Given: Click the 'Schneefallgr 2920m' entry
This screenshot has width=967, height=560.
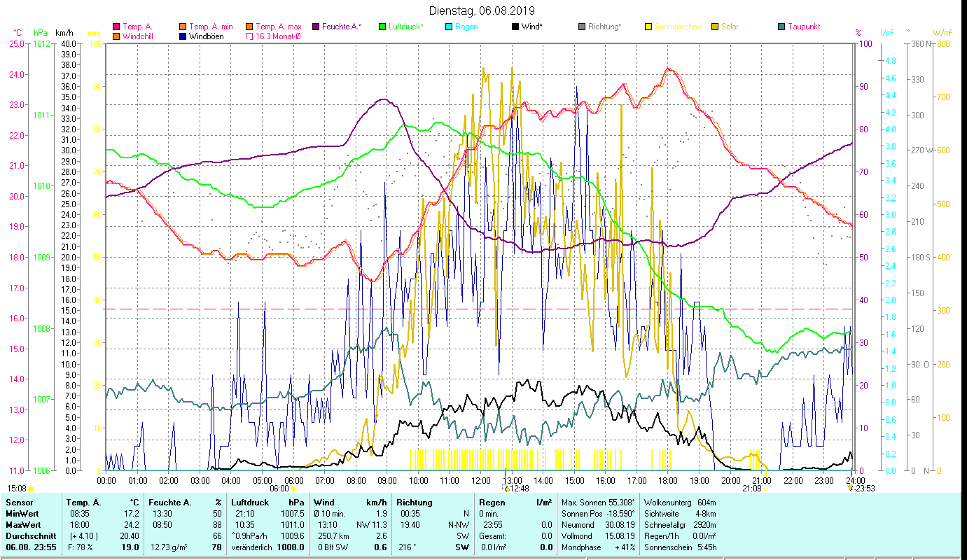Looking at the screenshot, I should pos(680,525).
